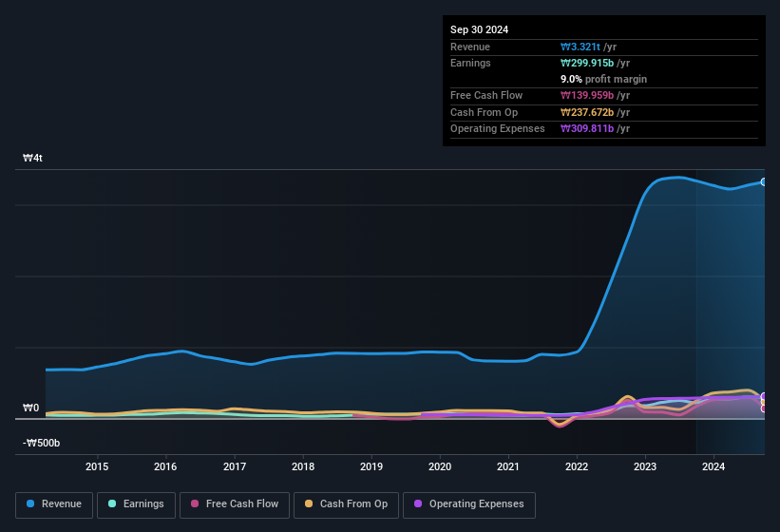
Task: Click the ₩299.915b earnings value in the tooltip
Action: (x=587, y=63)
